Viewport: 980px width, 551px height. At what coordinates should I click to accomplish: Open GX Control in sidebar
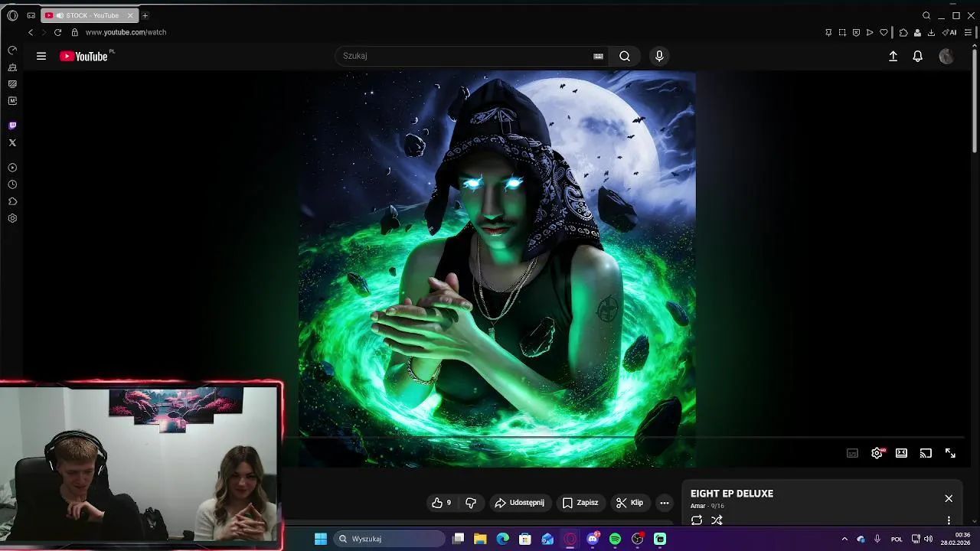coord(12,50)
